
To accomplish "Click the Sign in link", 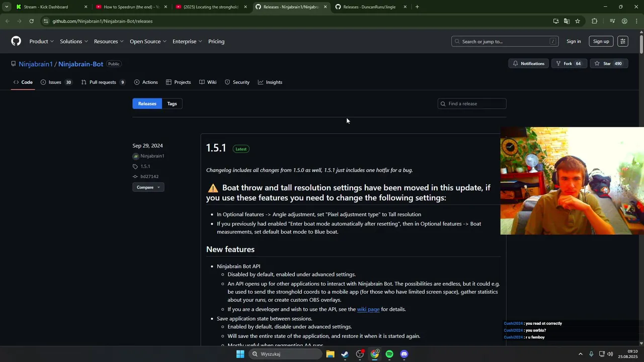I will click(x=574, y=41).
